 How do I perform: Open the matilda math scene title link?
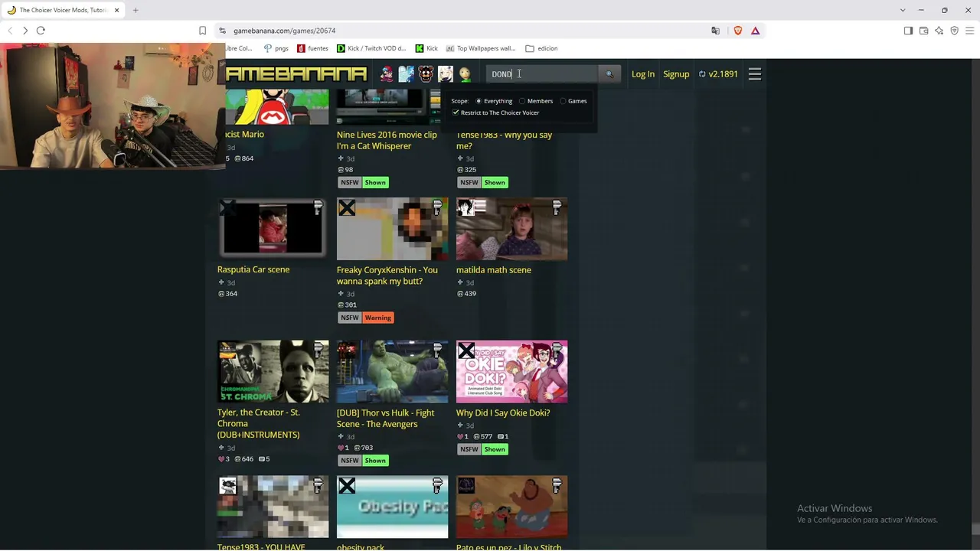(x=494, y=269)
